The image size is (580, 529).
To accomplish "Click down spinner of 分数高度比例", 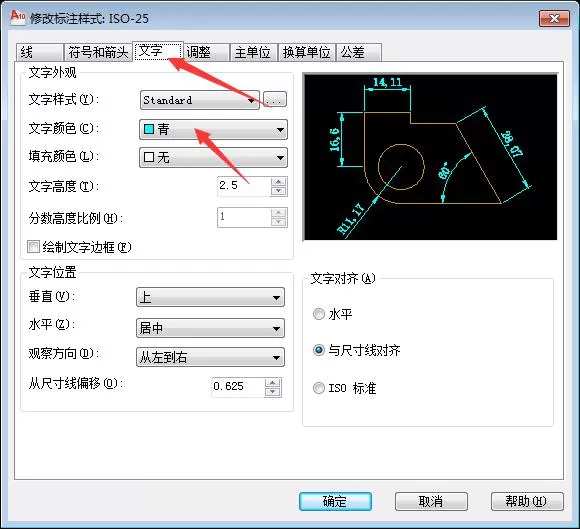I will (279, 222).
